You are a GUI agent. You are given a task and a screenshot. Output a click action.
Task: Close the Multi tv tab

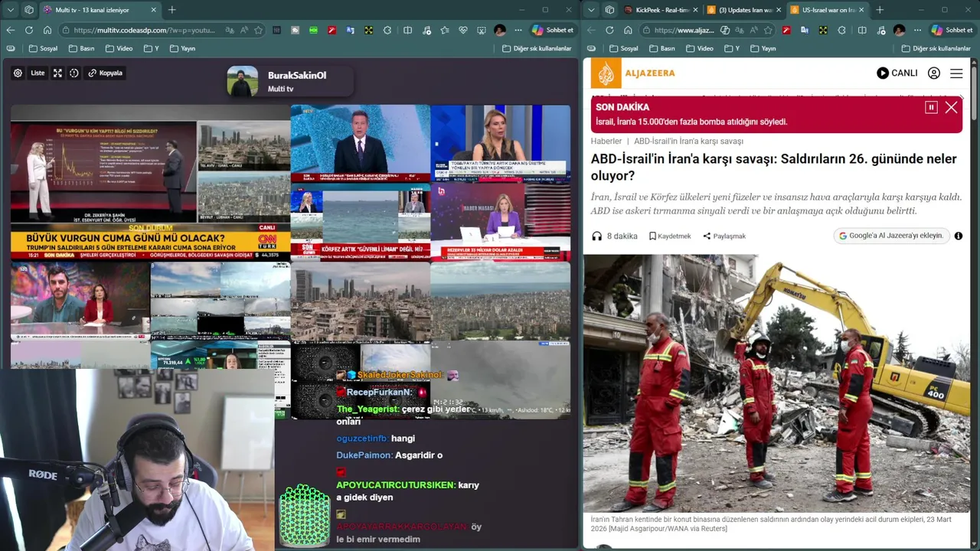point(153,10)
